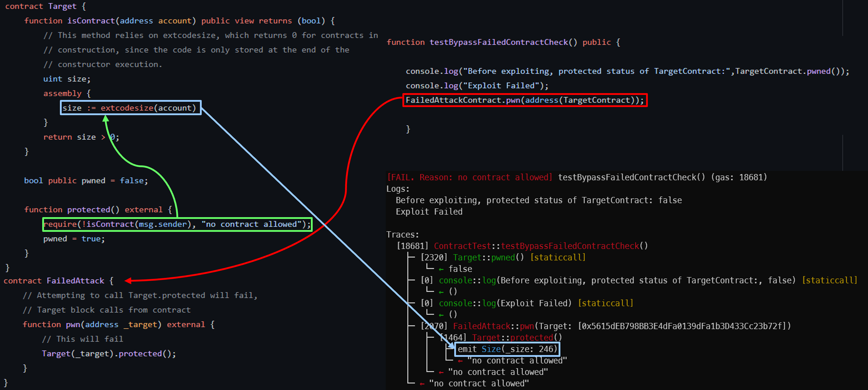The width and height of the screenshot is (868, 390).
Task: Click testBypassFailedContractCheck function name
Action: (x=499, y=43)
